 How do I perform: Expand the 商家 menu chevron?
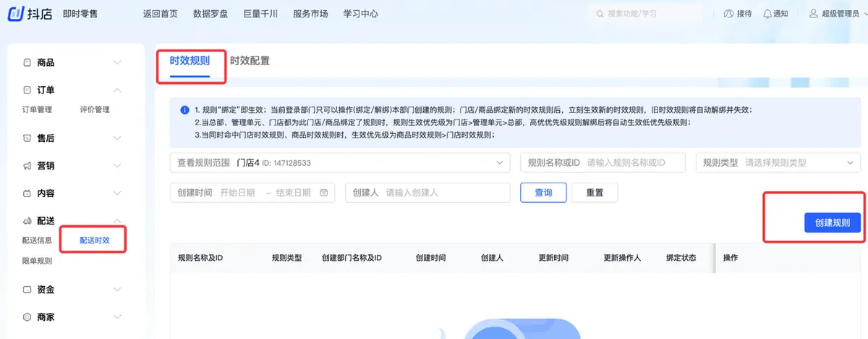click(x=118, y=317)
